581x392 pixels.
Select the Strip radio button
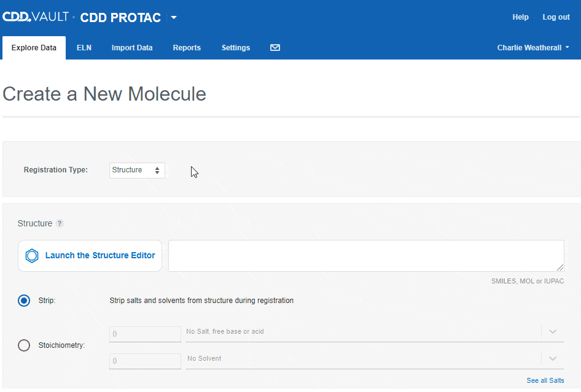[x=24, y=301]
